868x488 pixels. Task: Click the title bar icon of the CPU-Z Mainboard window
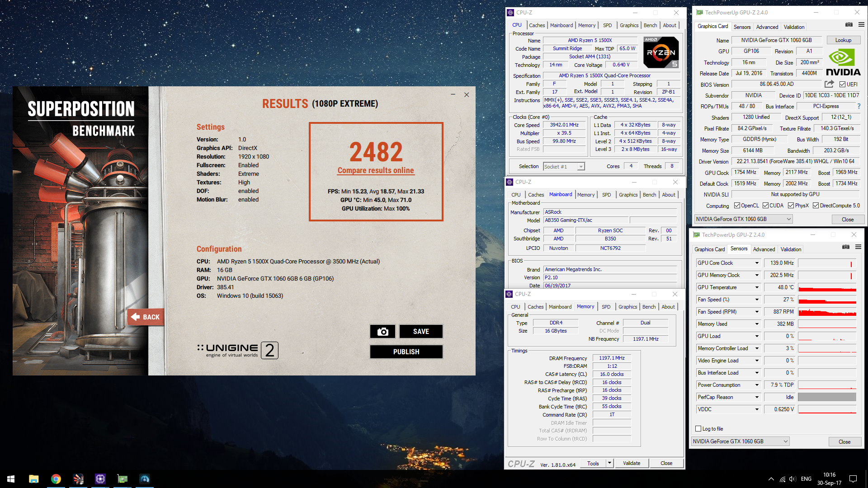(x=509, y=182)
